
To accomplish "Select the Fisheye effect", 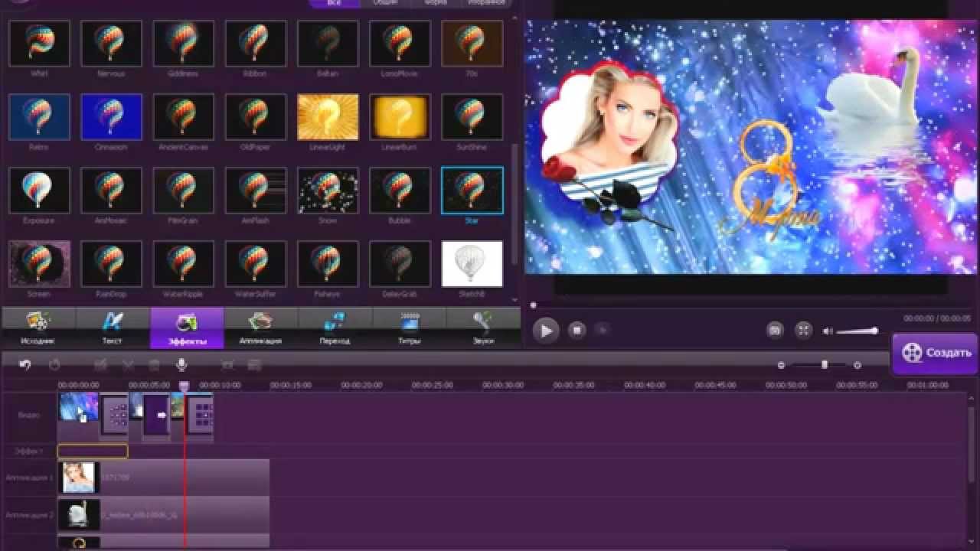I will pyautogui.click(x=328, y=263).
